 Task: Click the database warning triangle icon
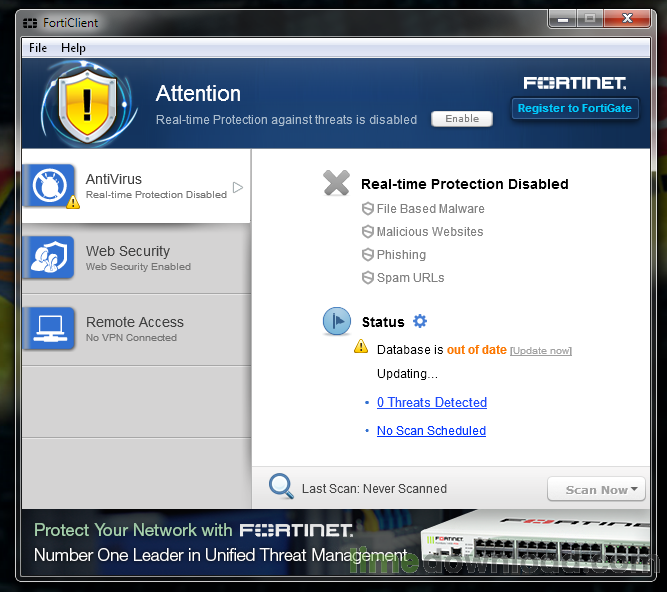pos(361,347)
